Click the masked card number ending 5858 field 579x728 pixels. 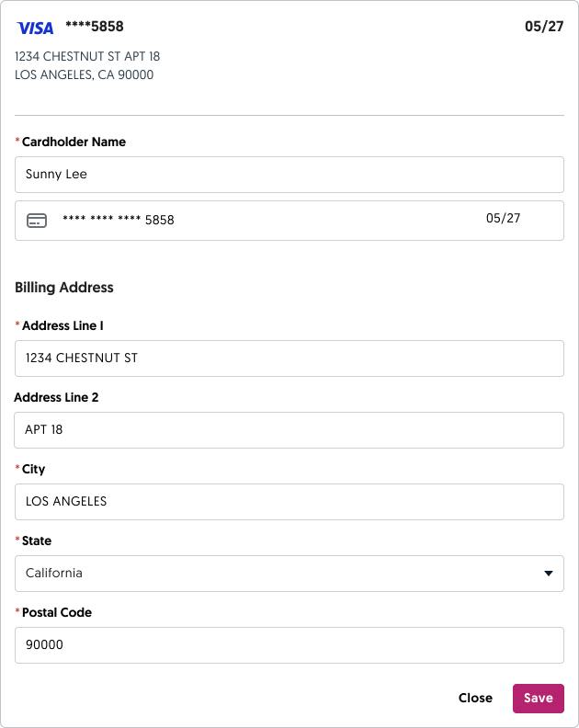click(x=118, y=221)
